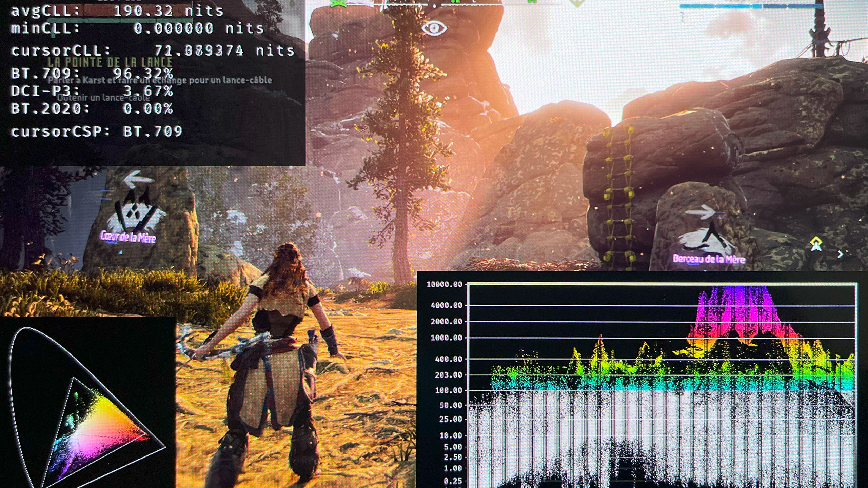Click the 50.00 label on waveform axis
This screenshot has width=868, height=488.
click(x=451, y=406)
